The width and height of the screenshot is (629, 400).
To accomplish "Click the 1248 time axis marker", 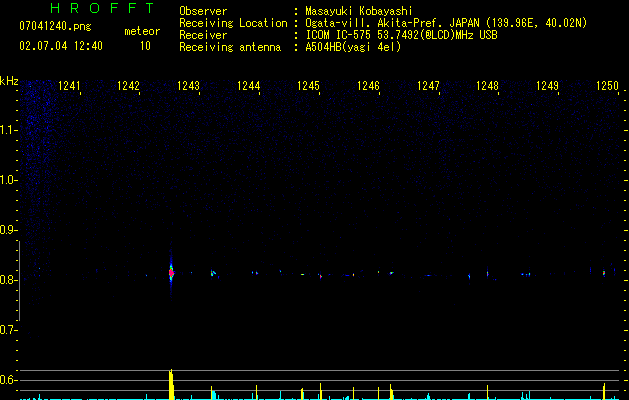I will (487, 86).
